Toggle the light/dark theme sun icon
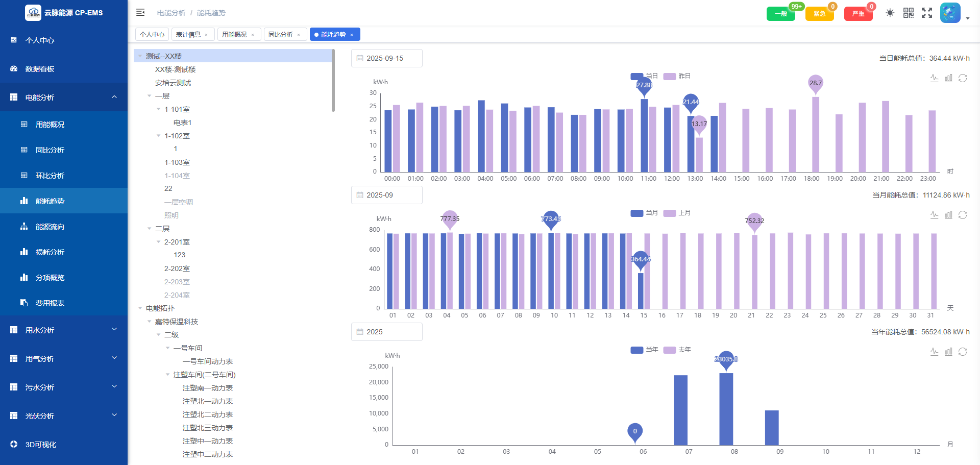The image size is (980, 465). [x=890, y=13]
